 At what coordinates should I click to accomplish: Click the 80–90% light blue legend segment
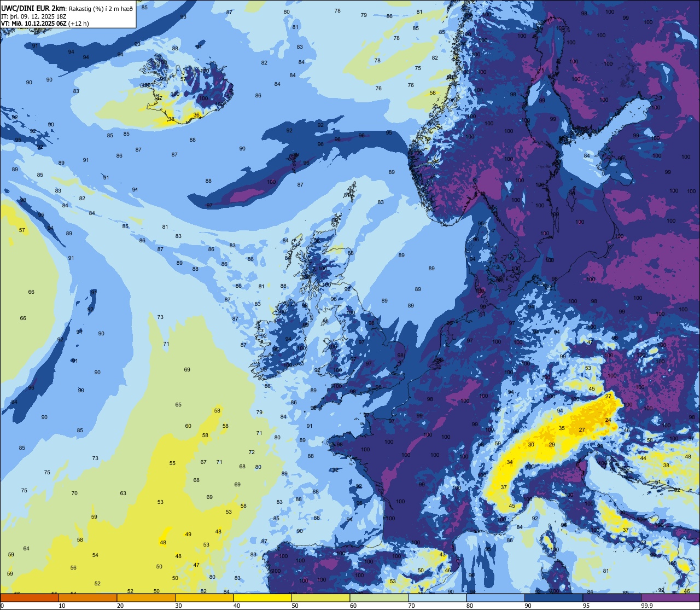click(495, 598)
